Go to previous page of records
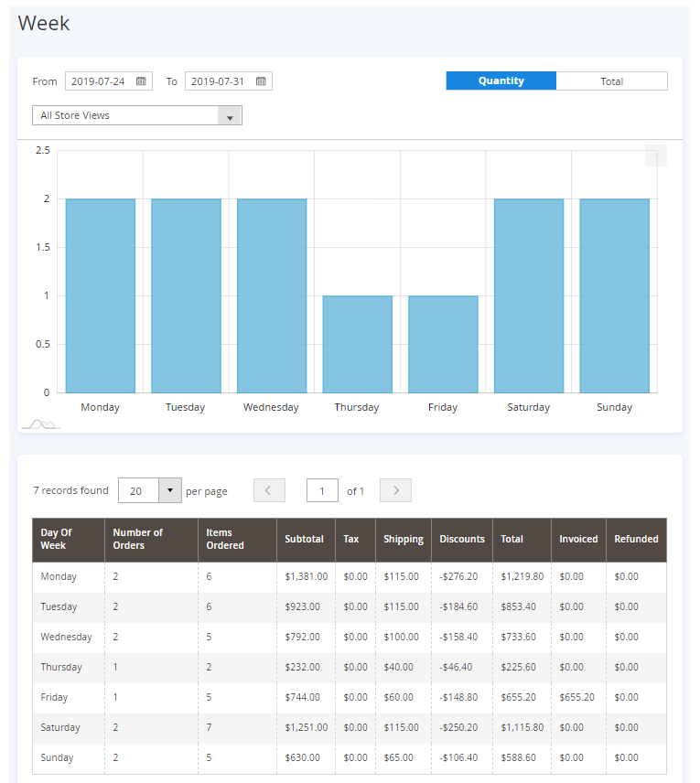Screen dimensions: 700x783 point(269,490)
